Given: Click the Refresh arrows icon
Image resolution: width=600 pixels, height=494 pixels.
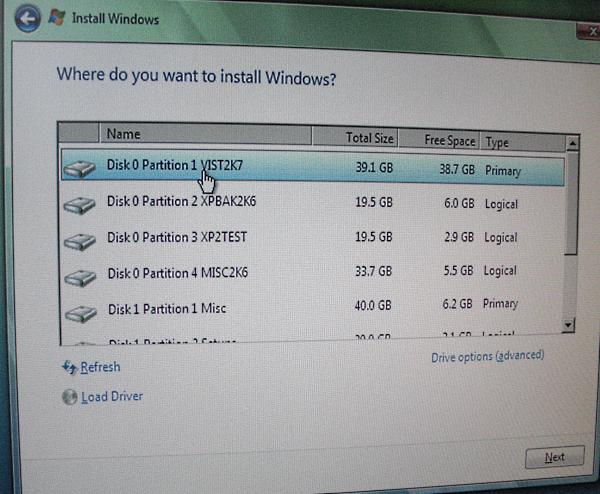Looking at the screenshot, I should click(x=69, y=367).
